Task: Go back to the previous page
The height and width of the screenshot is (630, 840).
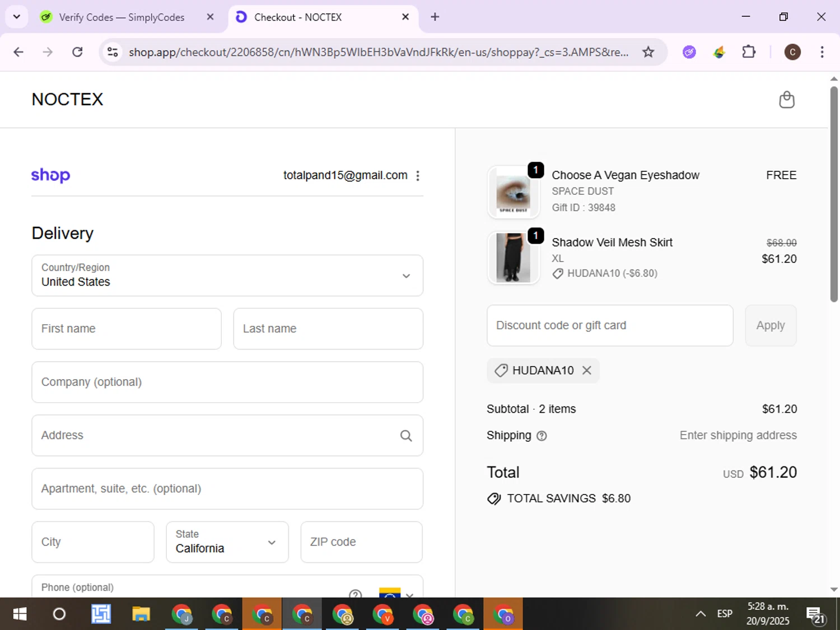Action: 18,52
